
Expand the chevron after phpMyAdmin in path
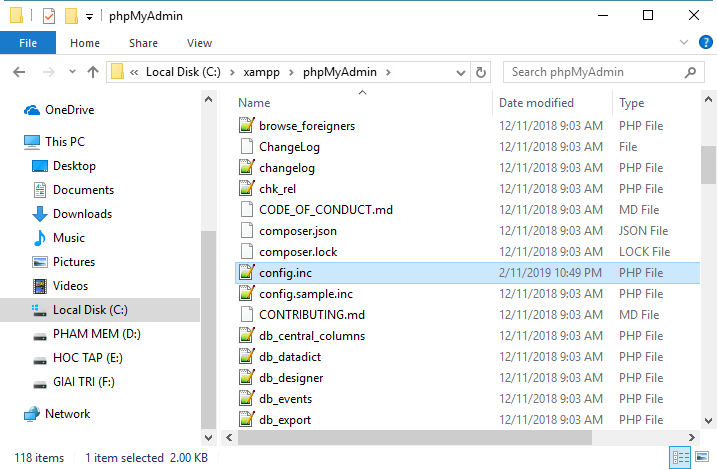[x=388, y=72]
